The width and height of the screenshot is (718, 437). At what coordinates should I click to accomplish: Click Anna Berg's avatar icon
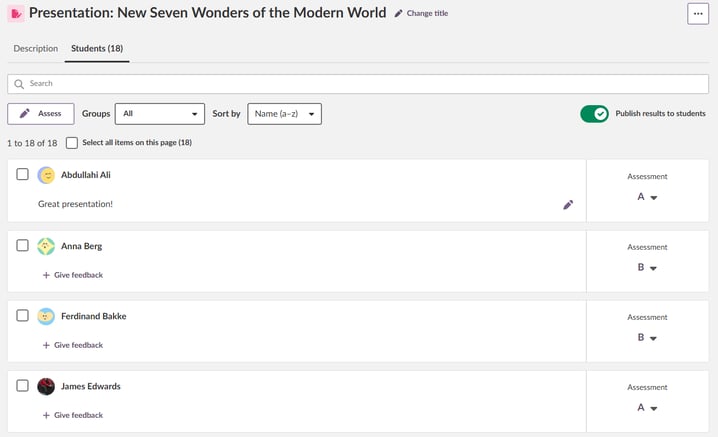[46, 246]
